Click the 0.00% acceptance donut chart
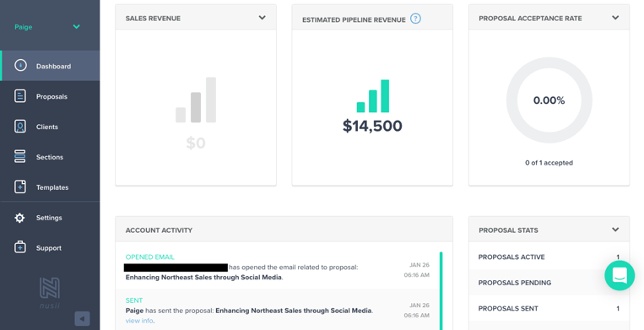This screenshot has height=330, width=644. (x=549, y=100)
